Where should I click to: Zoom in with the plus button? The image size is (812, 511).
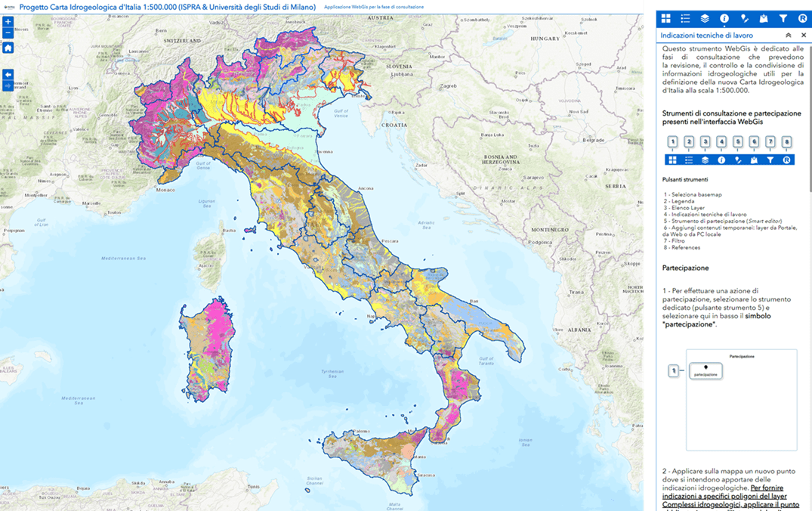tap(8, 22)
